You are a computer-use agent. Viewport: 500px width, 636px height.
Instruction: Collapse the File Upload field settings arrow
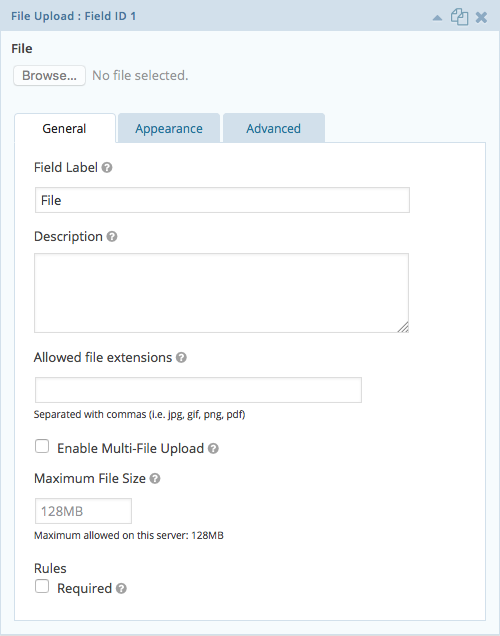click(x=437, y=18)
